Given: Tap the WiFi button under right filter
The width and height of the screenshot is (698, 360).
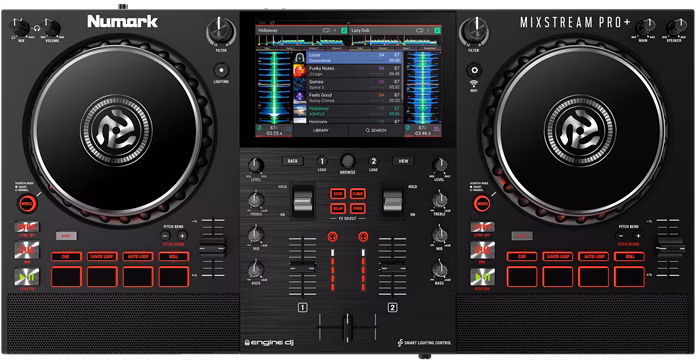Looking at the screenshot, I should pyautogui.click(x=475, y=70).
